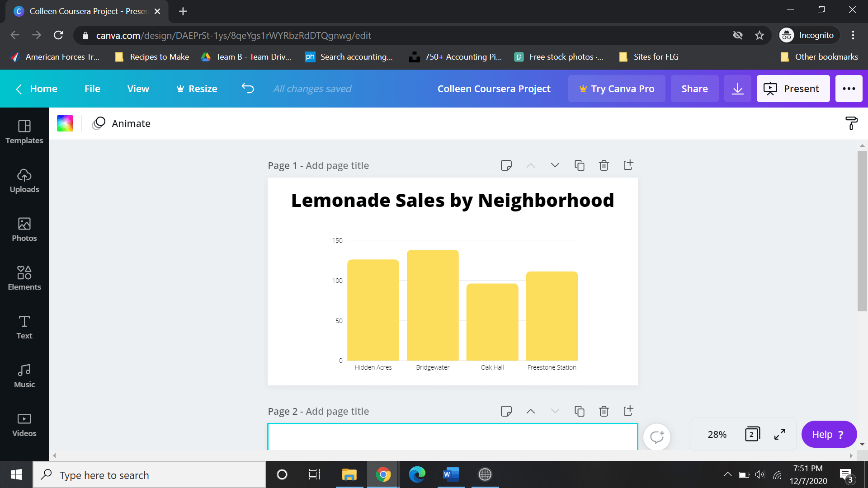Undo the last change
The width and height of the screenshot is (868, 488).
click(x=248, y=89)
